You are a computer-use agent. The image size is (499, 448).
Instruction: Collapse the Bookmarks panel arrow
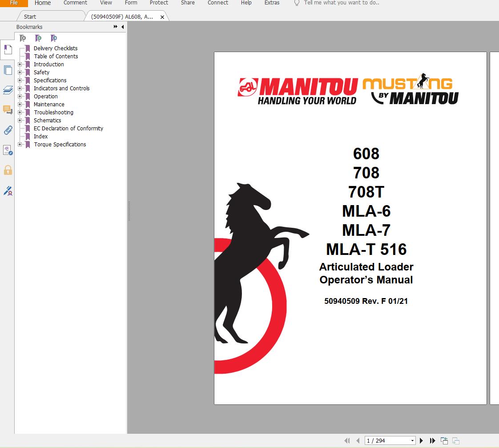pyautogui.click(x=122, y=27)
